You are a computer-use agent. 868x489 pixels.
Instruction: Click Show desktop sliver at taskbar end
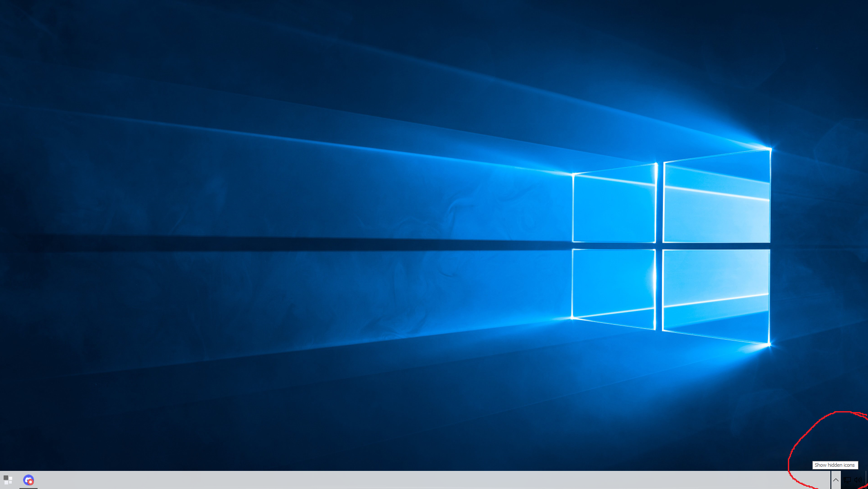(866, 480)
